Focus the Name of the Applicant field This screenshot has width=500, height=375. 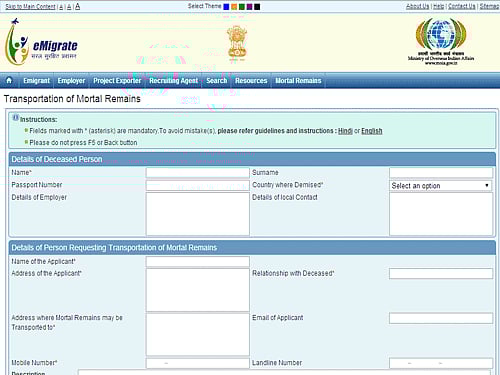[197, 262]
